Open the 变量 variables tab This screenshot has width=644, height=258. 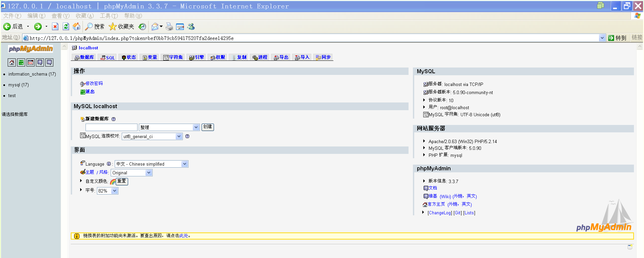point(150,57)
